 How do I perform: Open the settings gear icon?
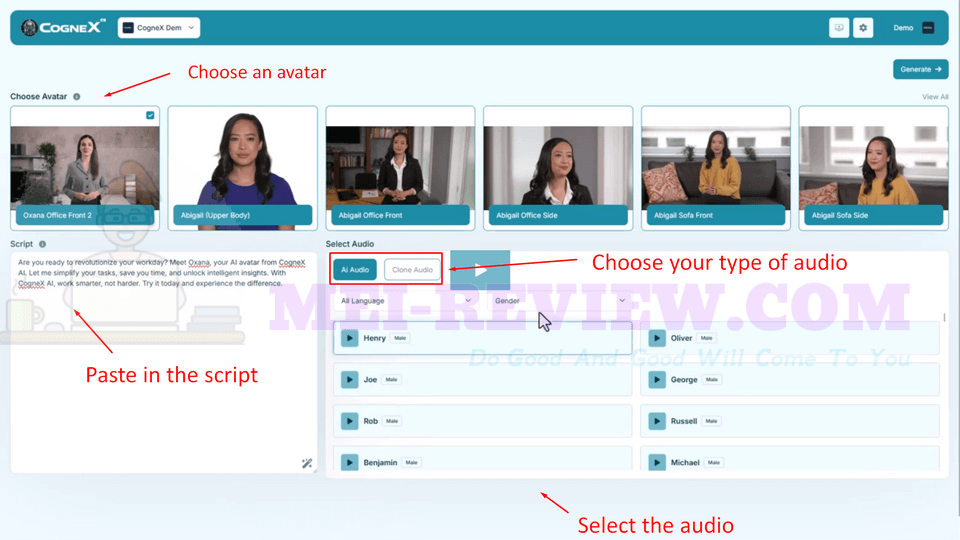[x=863, y=28]
